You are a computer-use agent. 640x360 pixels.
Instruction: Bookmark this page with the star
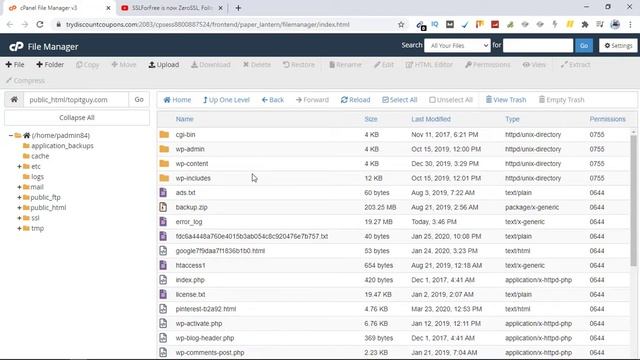tap(401, 24)
